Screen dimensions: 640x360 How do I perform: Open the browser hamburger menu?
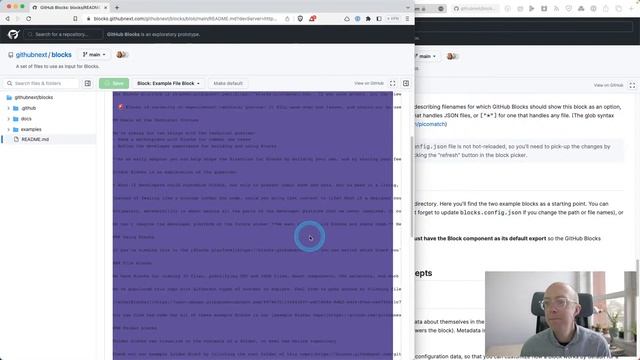407,19
